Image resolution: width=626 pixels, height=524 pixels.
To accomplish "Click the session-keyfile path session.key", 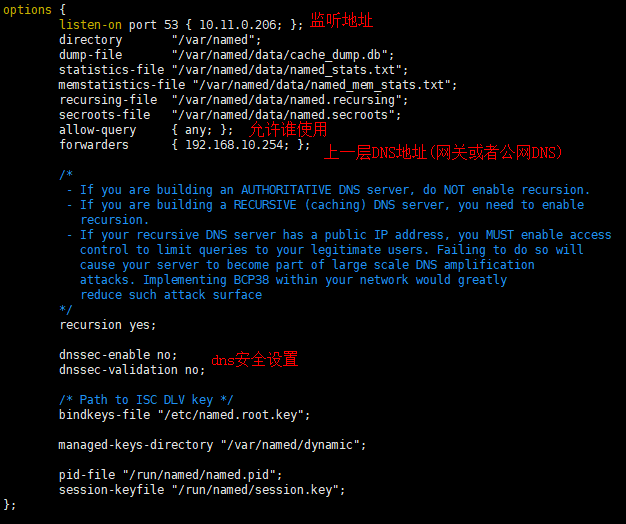I will coord(255,490).
